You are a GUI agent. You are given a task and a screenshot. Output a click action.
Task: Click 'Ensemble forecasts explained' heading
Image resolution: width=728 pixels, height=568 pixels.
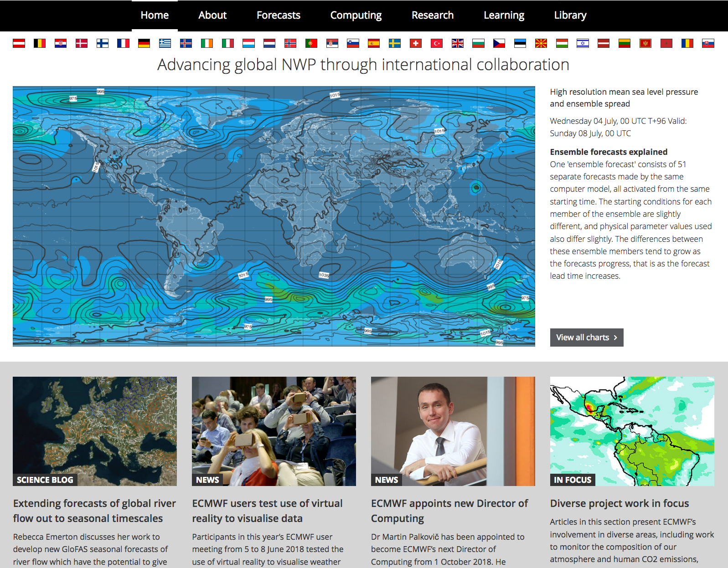coord(609,152)
